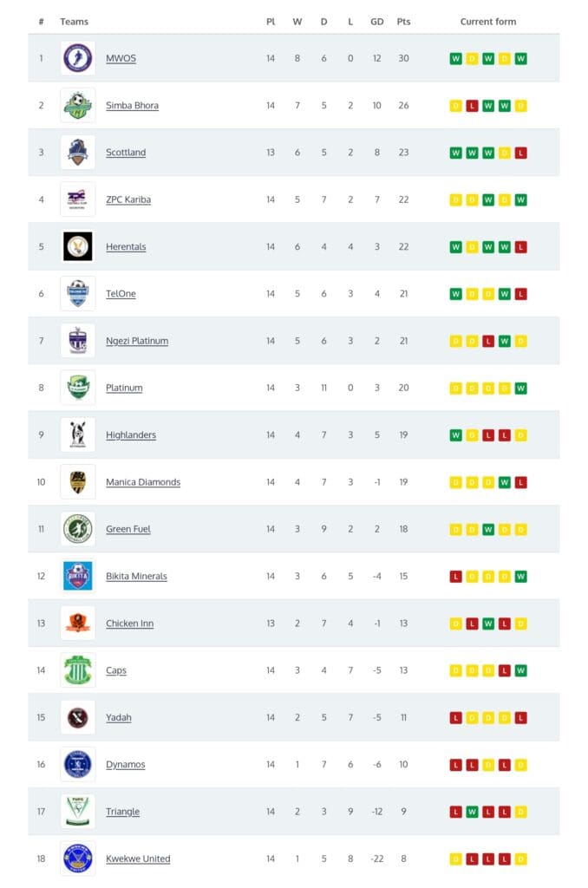Click the MWOS club crest icon
Viewport: 588px width, 888px height.
point(77,58)
